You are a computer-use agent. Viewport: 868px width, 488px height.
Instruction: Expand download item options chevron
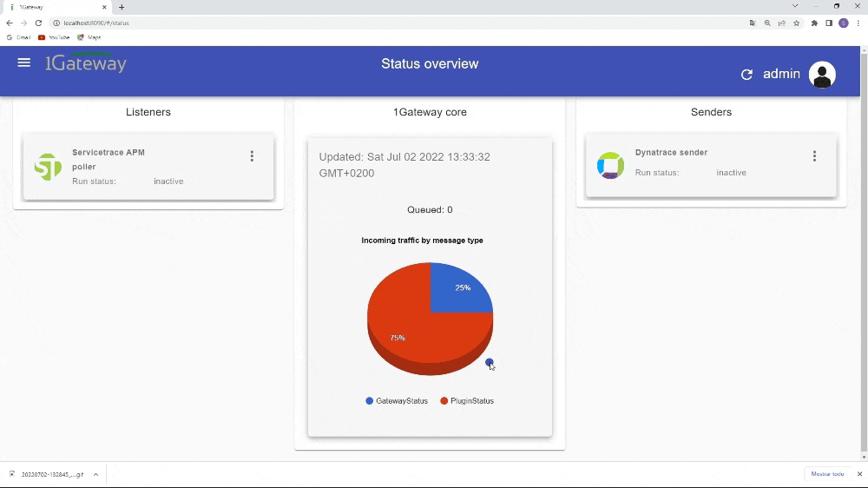click(x=95, y=475)
